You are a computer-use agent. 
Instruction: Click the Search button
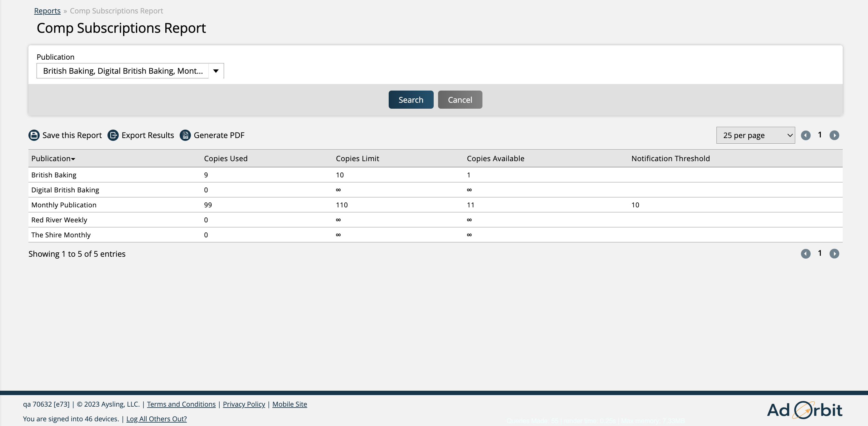click(411, 100)
